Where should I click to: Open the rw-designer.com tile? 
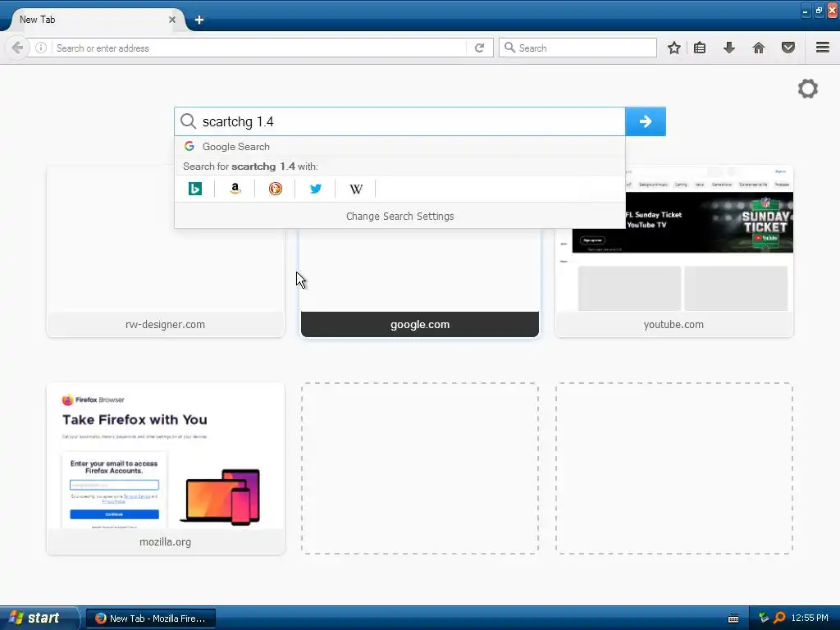coord(166,252)
